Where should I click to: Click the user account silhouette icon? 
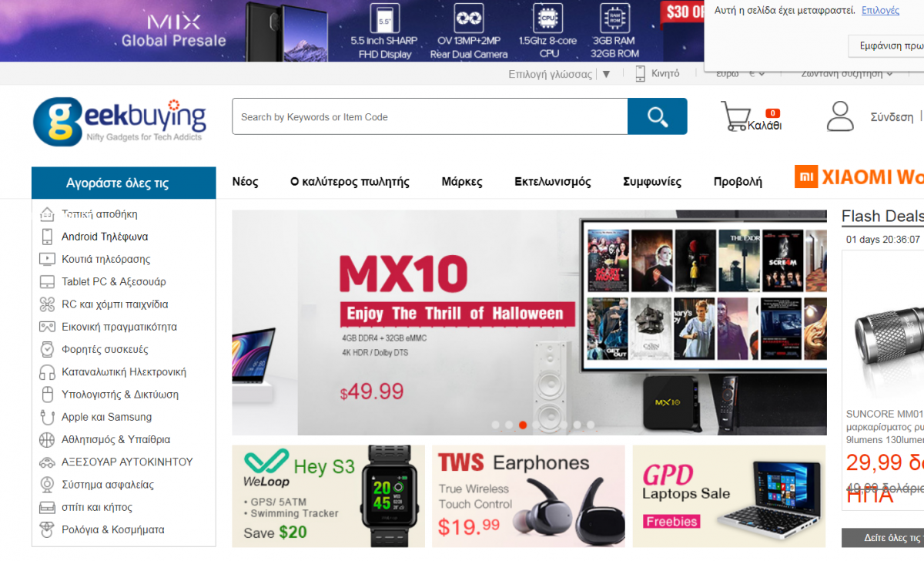(x=840, y=116)
